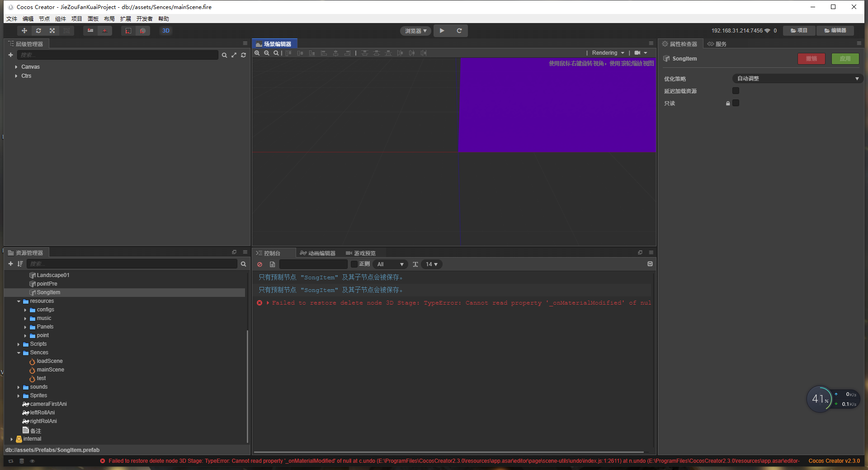Zoom out the scene editor
This screenshot has height=470, width=868.
point(267,53)
